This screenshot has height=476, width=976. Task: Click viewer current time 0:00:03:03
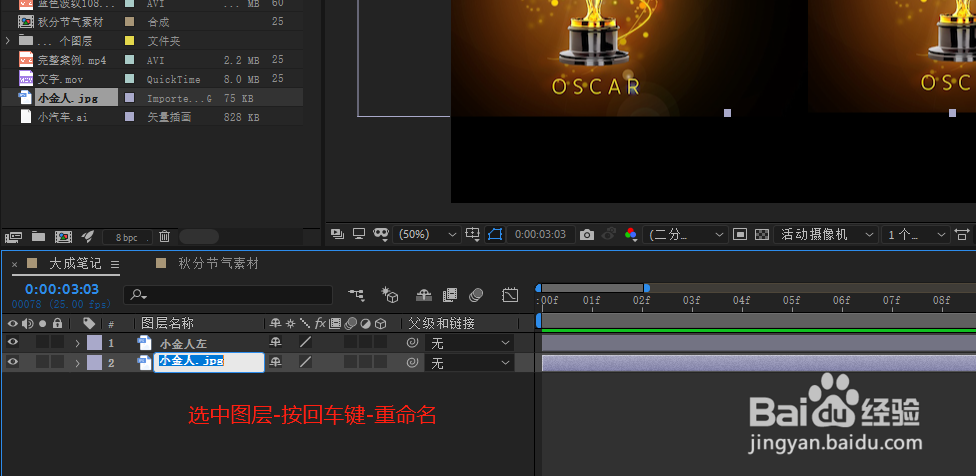[540, 235]
